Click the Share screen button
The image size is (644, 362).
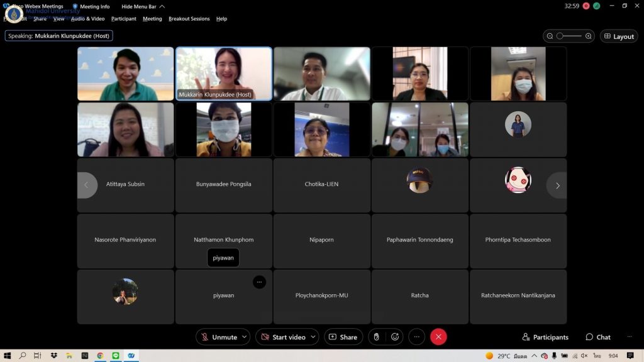click(343, 337)
